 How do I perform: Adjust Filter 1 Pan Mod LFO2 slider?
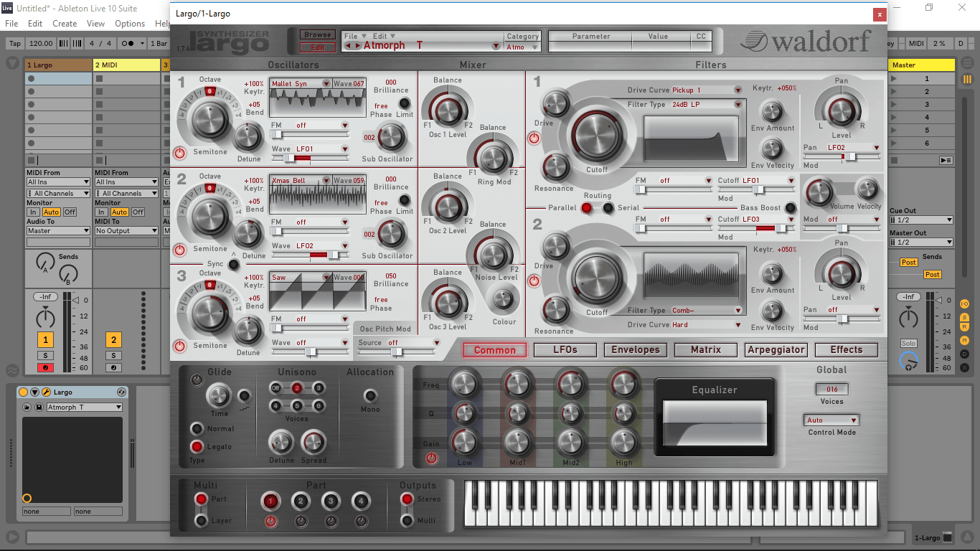(841, 156)
